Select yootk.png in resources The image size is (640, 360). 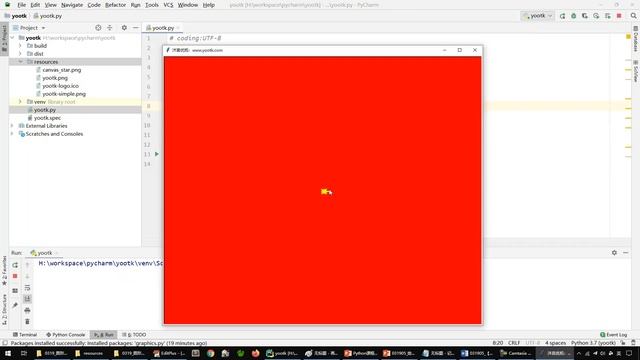coord(55,78)
